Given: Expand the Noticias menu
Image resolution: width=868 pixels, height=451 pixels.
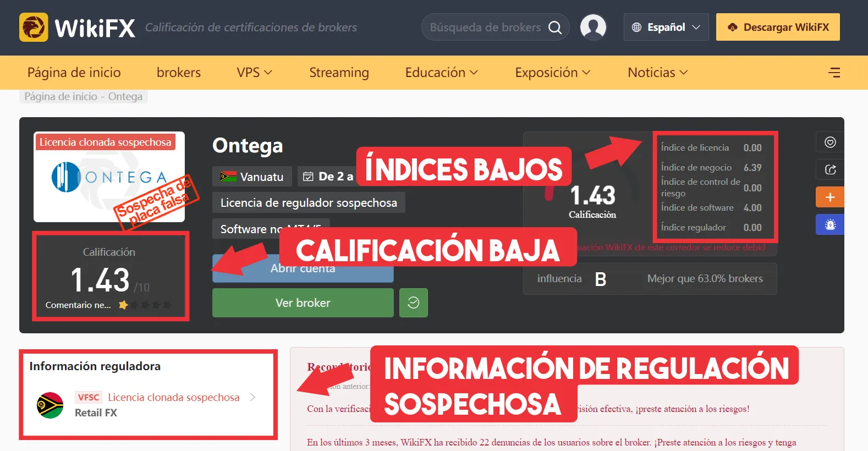Looking at the screenshot, I should (658, 73).
